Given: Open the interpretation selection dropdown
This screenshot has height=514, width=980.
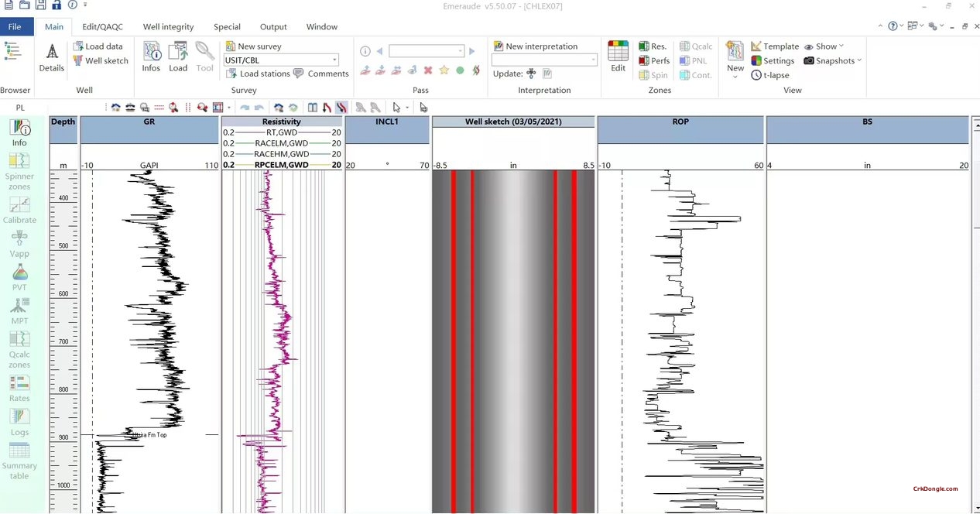Looking at the screenshot, I should coord(544,60).
